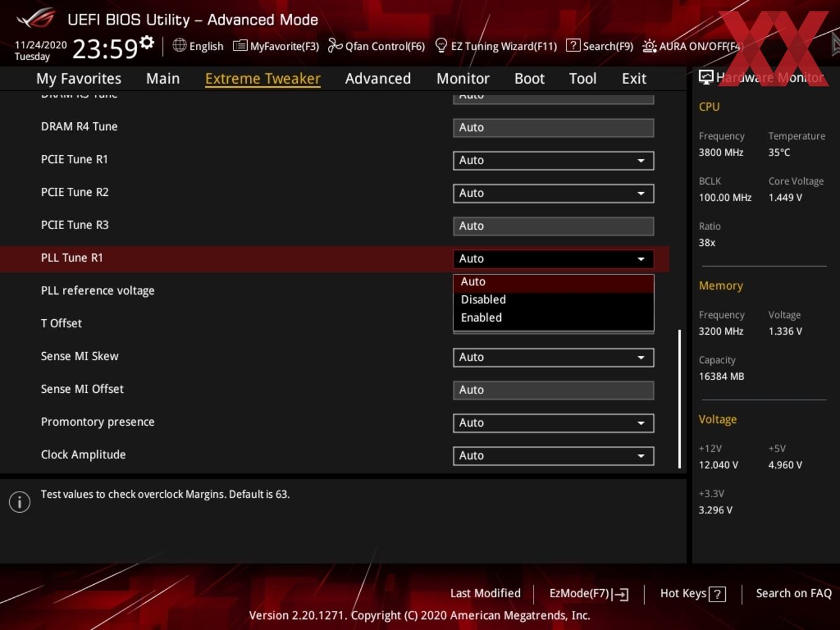
Task: Click the settings list scrollbar
Action: (x=679, y=399)
